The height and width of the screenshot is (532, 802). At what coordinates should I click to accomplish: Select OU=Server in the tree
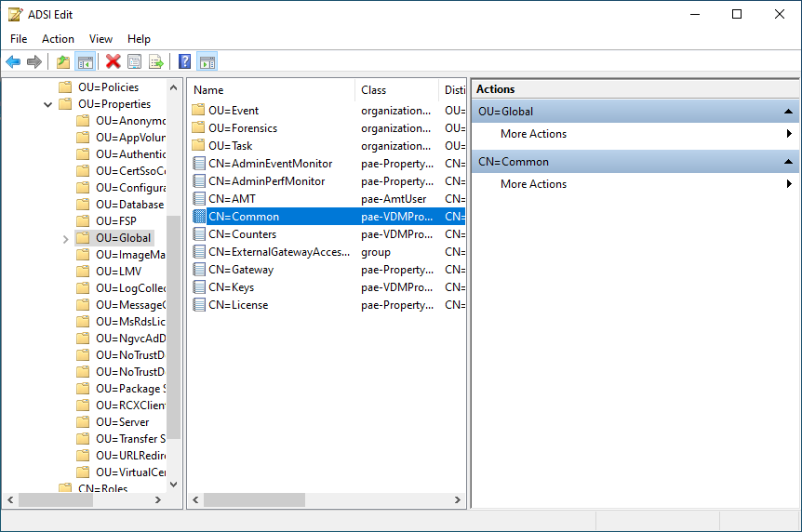pyautogui.click(x=121, y=422)
